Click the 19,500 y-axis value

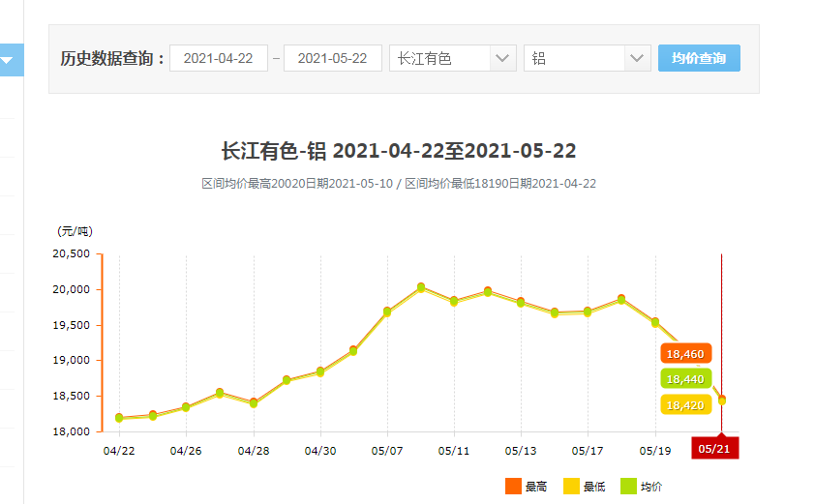click(72, 325)
